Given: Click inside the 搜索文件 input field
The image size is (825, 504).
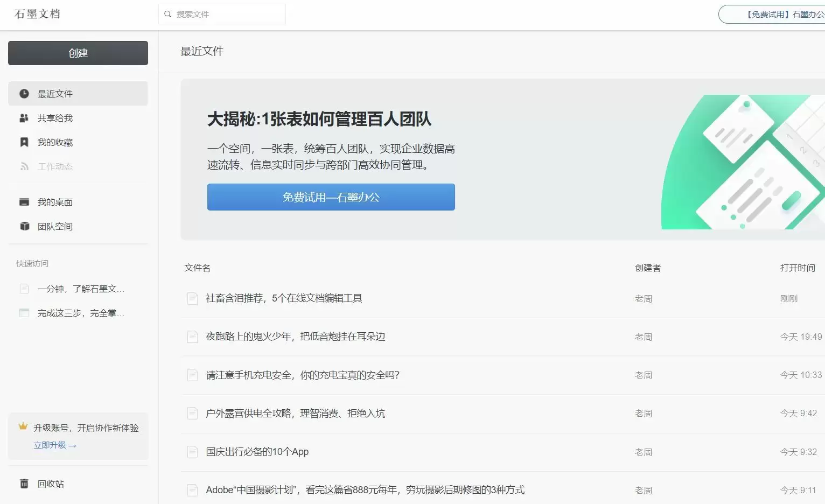Looking at the screenshot, I should coord(226,13).
